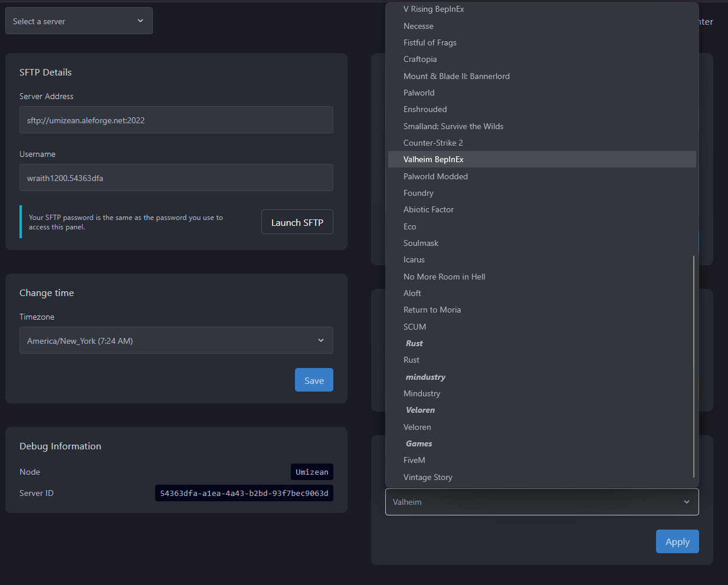Choose Return to Moria
This screenshot has width=728, height=585.
[432, 310]
